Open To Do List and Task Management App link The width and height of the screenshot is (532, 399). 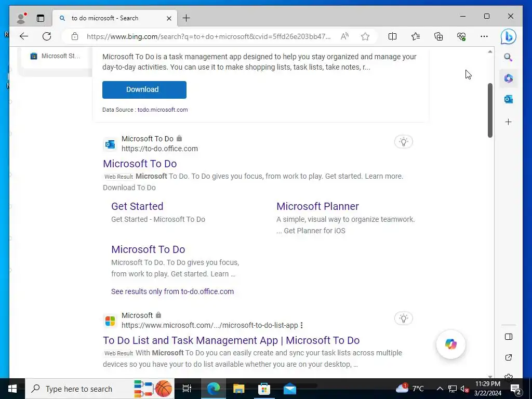pos(231,340)
